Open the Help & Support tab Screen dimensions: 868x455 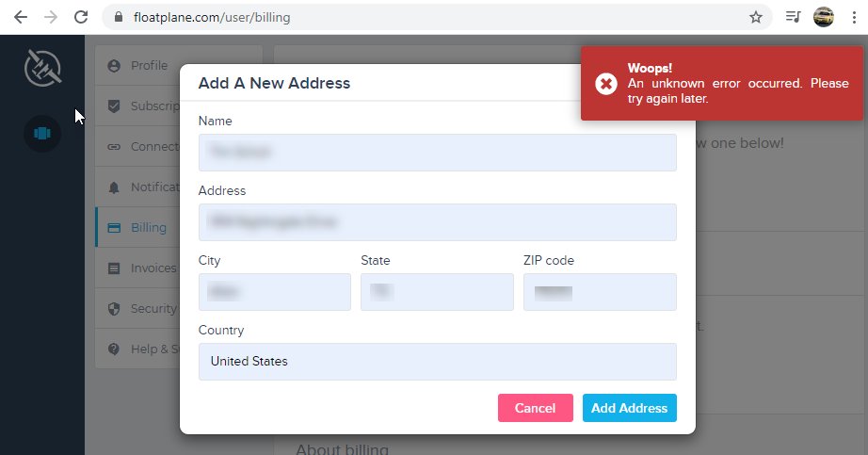(x=137, y=349)
